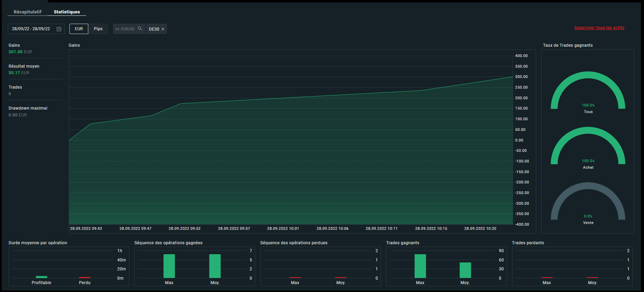Switch to the Récapitulatif tab
The image size is (644, 292).
(x=27, y=12)
